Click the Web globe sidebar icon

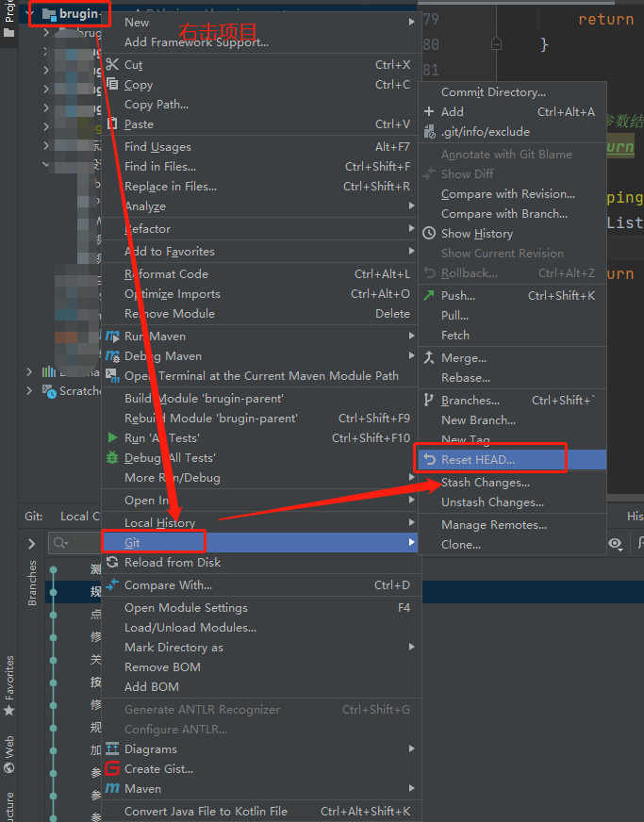(8, 767)
